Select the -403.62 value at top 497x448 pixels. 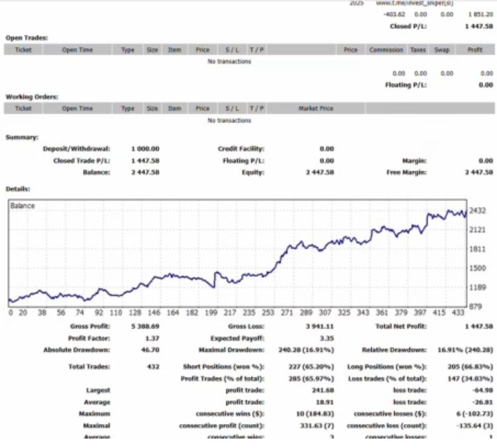tap(394, 14)
